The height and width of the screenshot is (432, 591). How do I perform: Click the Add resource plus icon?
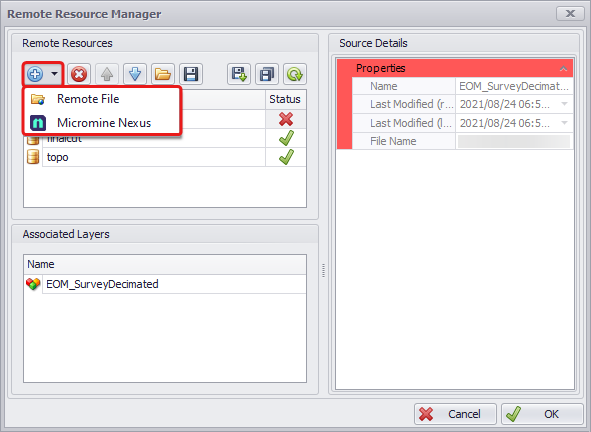(x=35, y=74)
